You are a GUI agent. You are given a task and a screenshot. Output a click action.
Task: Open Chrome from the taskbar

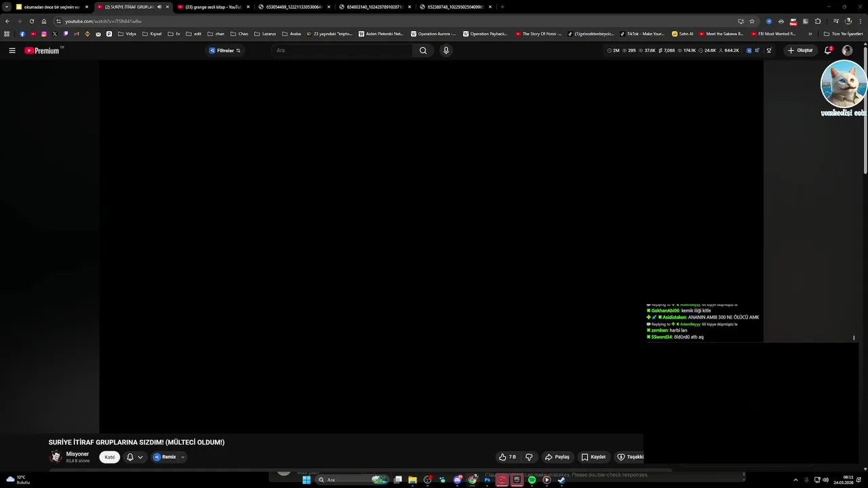(473, 480)
